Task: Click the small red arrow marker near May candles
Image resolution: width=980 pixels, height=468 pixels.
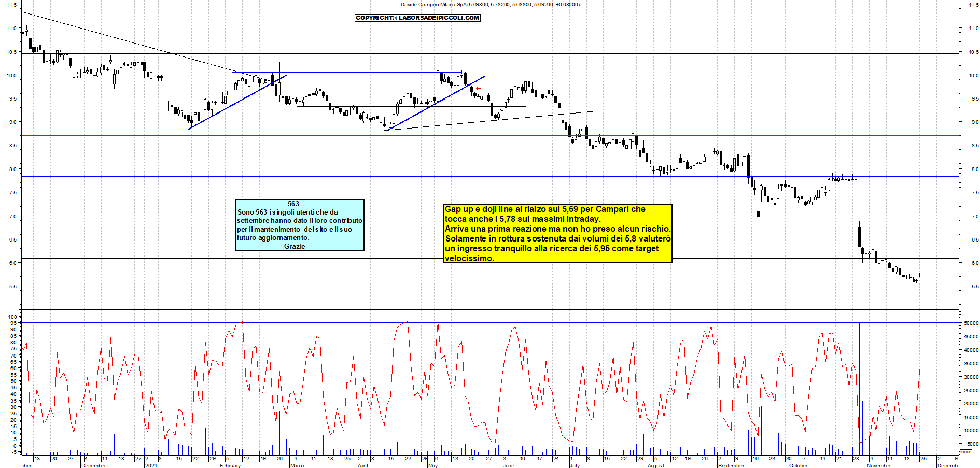Action: pyautogui.click(x=478, y=89)
